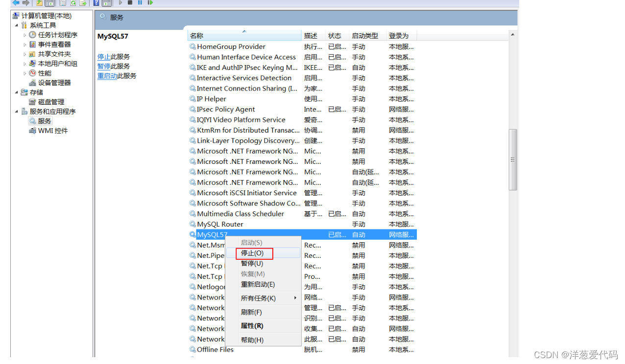Screen dimensions: 625x364
Task: Sort by the 状态 column header
Action: [x=337, y=36]
